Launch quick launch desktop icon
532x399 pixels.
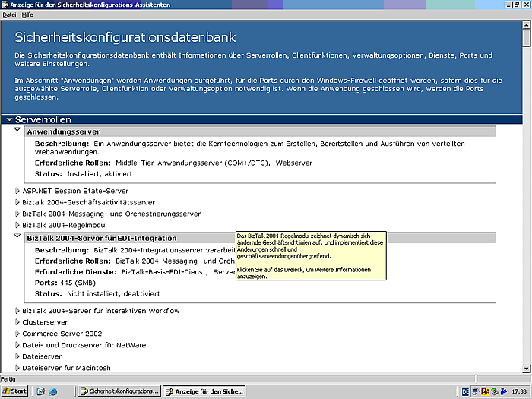[x=41, y=391]
